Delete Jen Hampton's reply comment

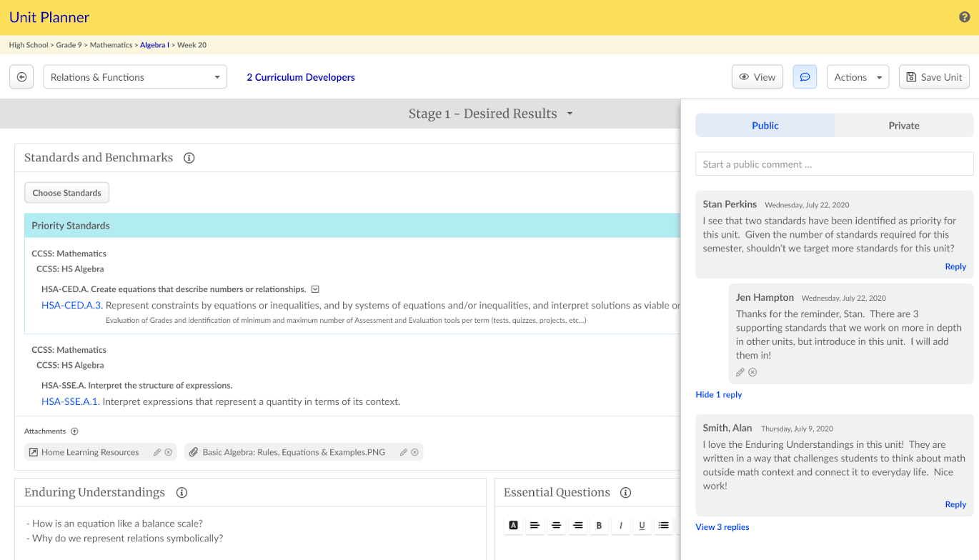click(x=752, y=372)
